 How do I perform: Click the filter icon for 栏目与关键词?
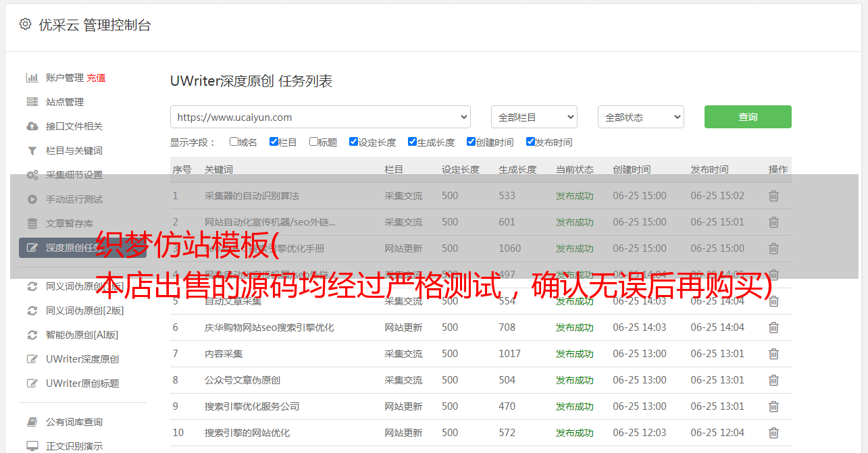point(32,151)
